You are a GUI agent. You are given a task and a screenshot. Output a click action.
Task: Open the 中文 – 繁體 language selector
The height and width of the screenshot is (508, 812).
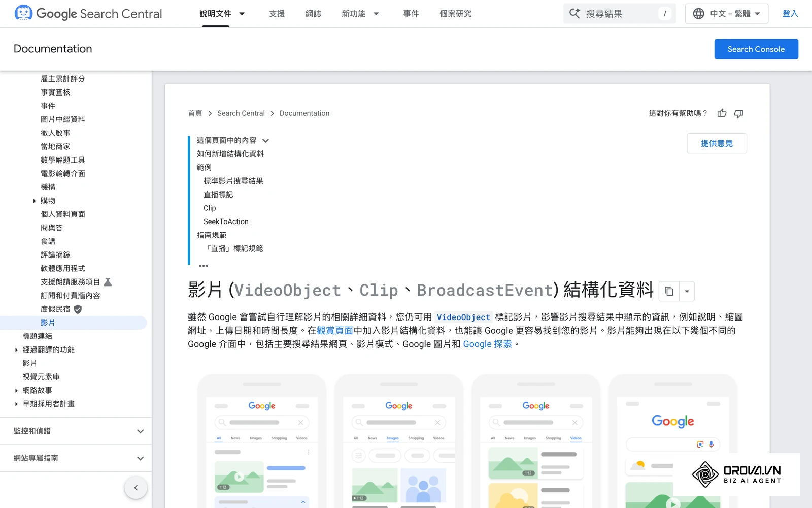(726, 14)
